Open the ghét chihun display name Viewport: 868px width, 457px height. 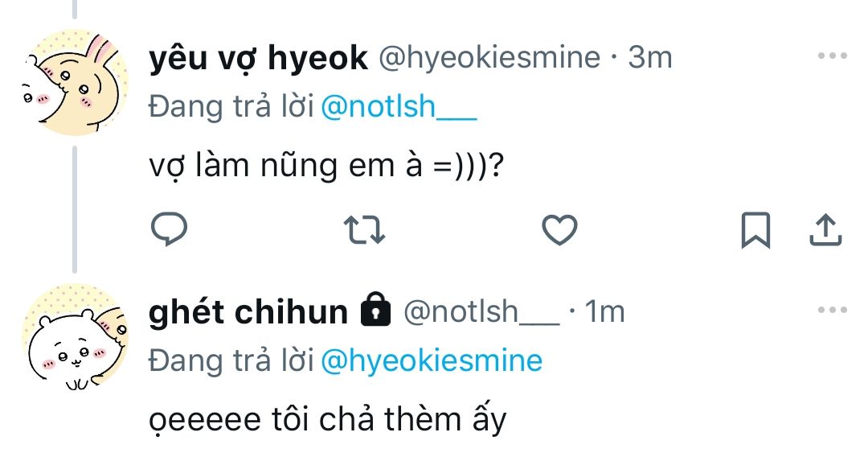tap(248, 312)
